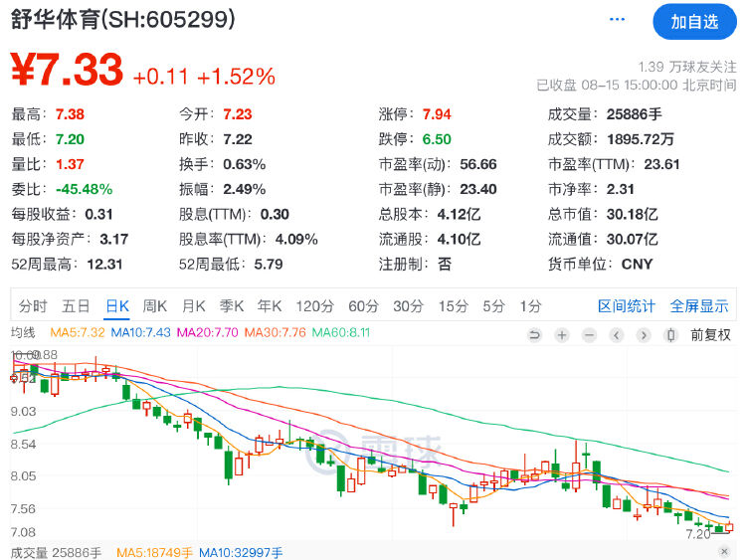This screenshot has width=746, height=560.
Task: Click the MA20:7.70 indicator label
Action: [x=207, y=332]
